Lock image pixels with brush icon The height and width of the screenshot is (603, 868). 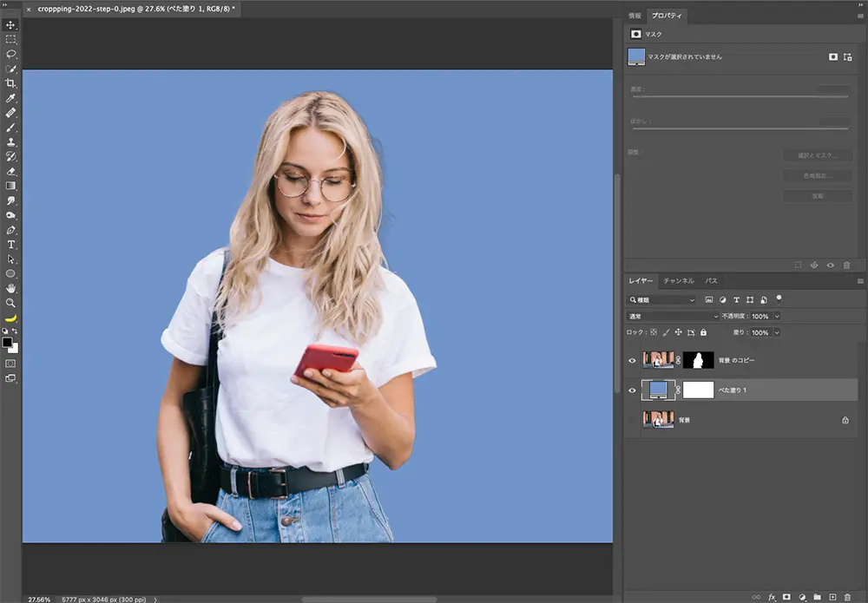[666, 332]
